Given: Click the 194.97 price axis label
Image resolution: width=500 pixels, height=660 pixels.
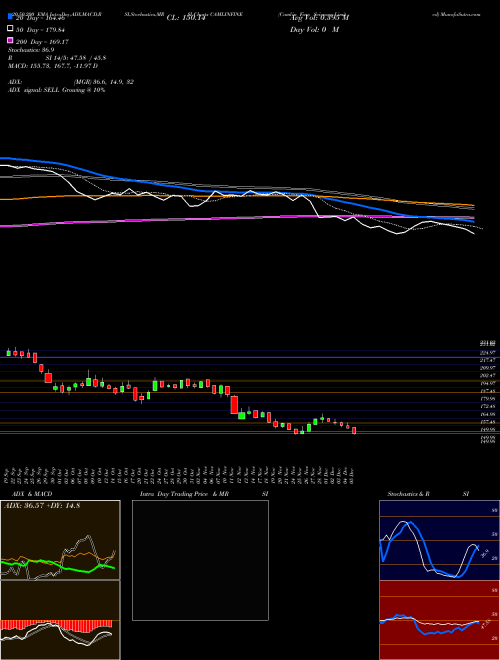Looking at the screenshot, I should click(489, 383).
